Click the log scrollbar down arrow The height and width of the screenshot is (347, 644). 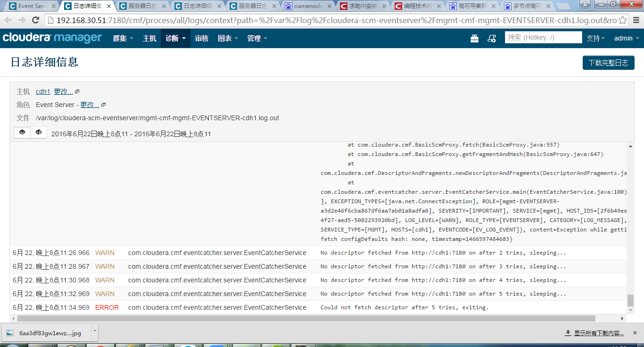pyautogui.click(x=630, y=310)
